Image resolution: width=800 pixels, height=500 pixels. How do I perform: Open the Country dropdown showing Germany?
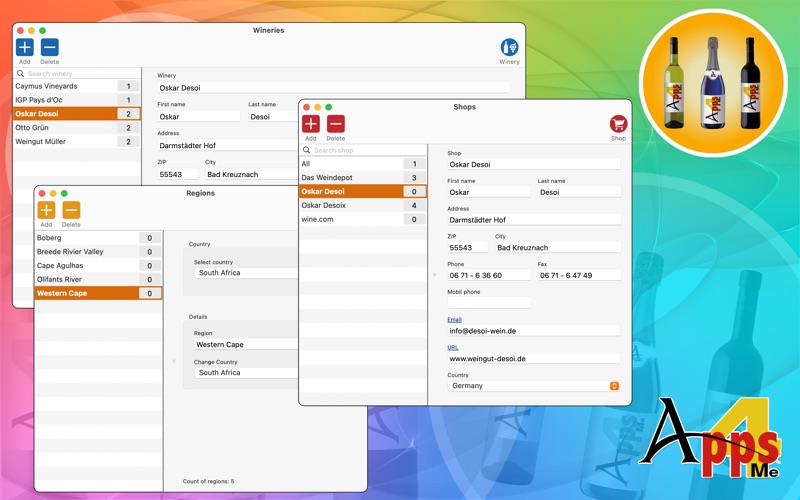(x=533, y=386)
